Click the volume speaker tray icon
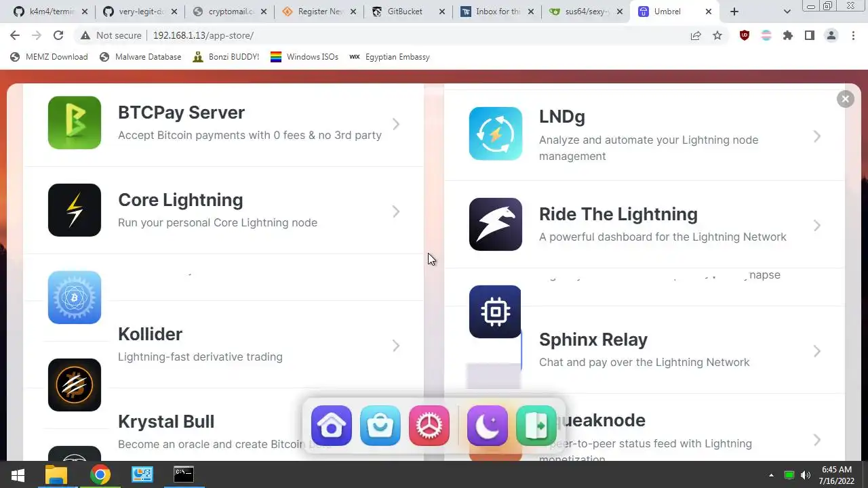The width and height of the screenshot is (868, 488). (x=806, y=475)
